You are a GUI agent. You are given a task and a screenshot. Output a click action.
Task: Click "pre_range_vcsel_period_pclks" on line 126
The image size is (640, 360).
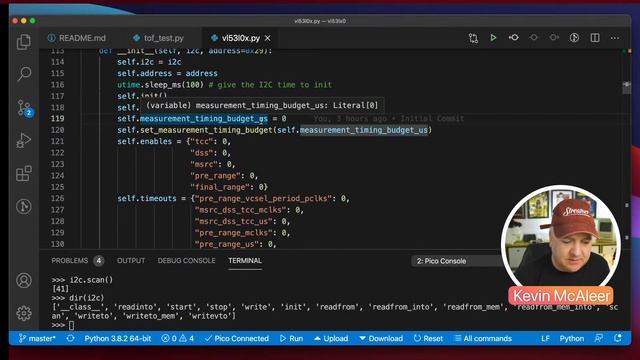click(263, 198)
